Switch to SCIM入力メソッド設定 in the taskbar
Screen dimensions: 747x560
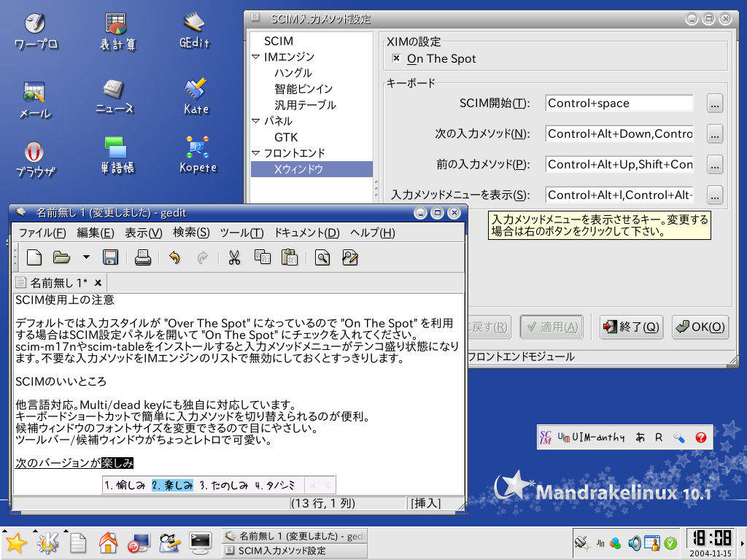295,551
